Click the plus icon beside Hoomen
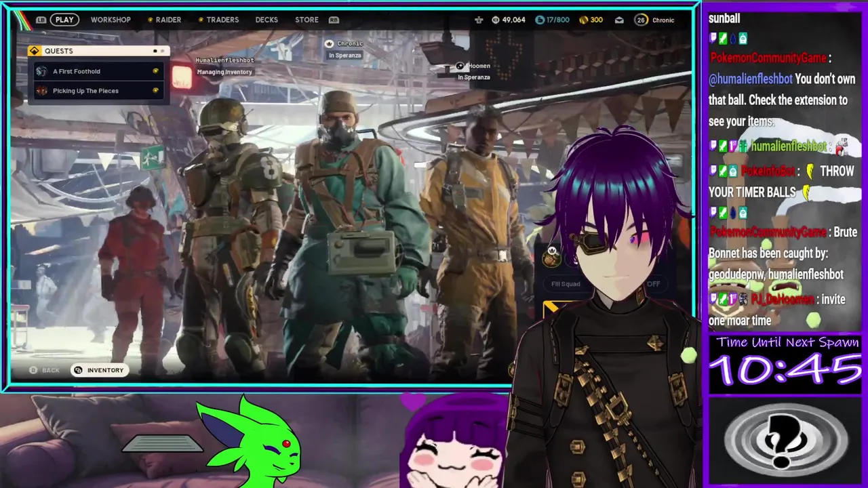This screenshot has height=488, width=868. (460, 66)
